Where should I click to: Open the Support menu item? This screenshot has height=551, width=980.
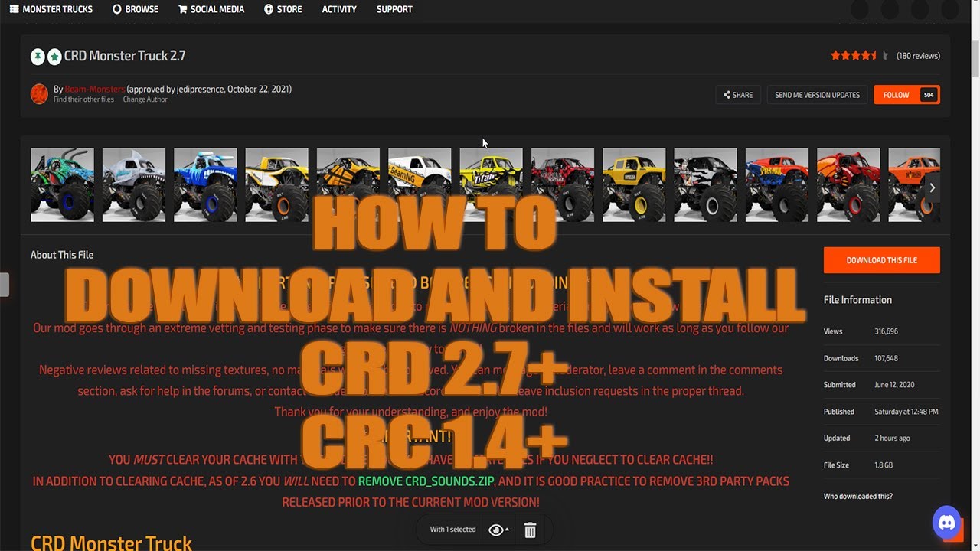click(394, 9)
